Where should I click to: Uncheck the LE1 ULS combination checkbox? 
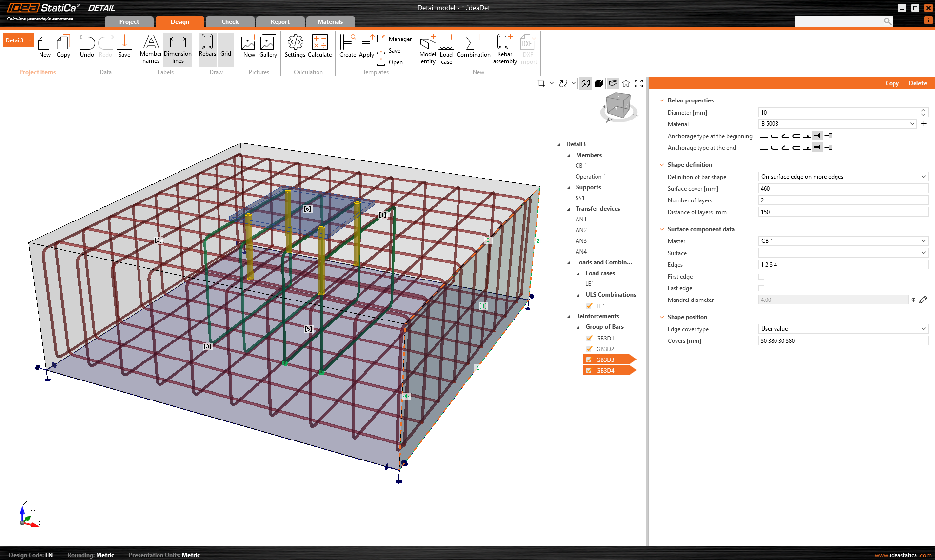(x=589, y=306)
